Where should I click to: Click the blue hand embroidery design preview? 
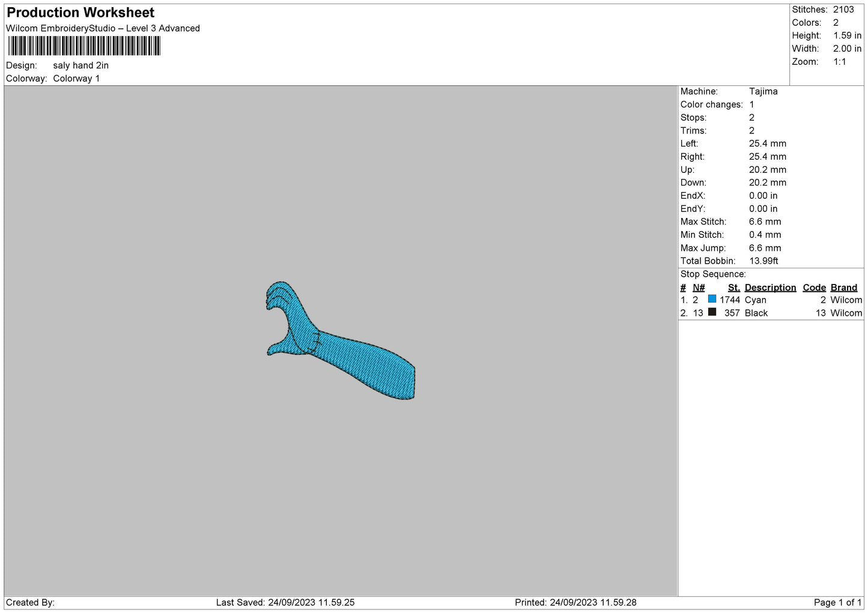(341, 340)
